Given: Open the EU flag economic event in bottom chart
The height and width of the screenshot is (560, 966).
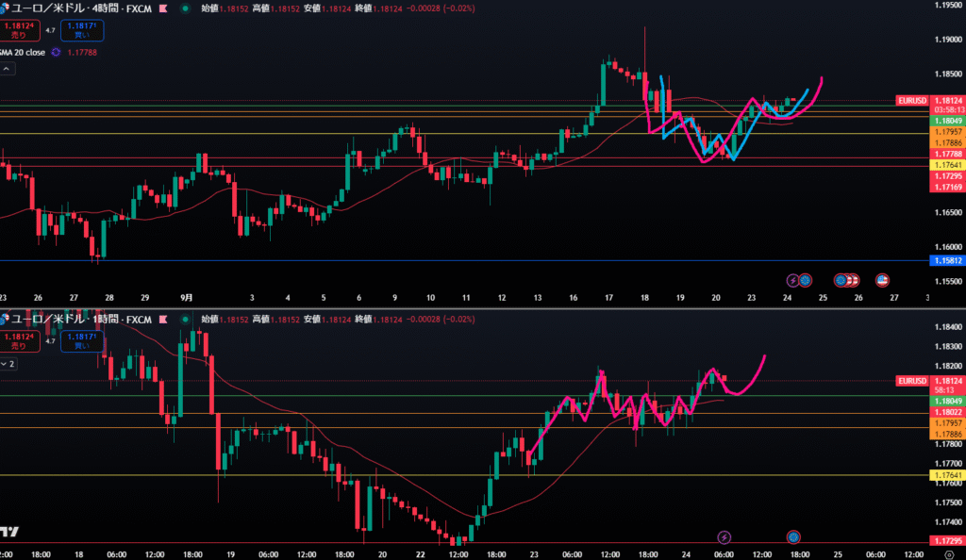Looking at the screenshot, I should 793,536.
